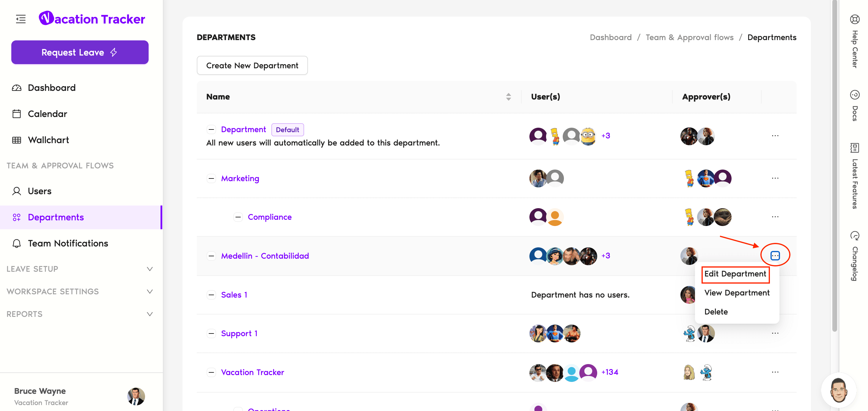Screen dimensions: 868x411
Task: Open the Docs icon in right panel
Action: pos(855,95)
